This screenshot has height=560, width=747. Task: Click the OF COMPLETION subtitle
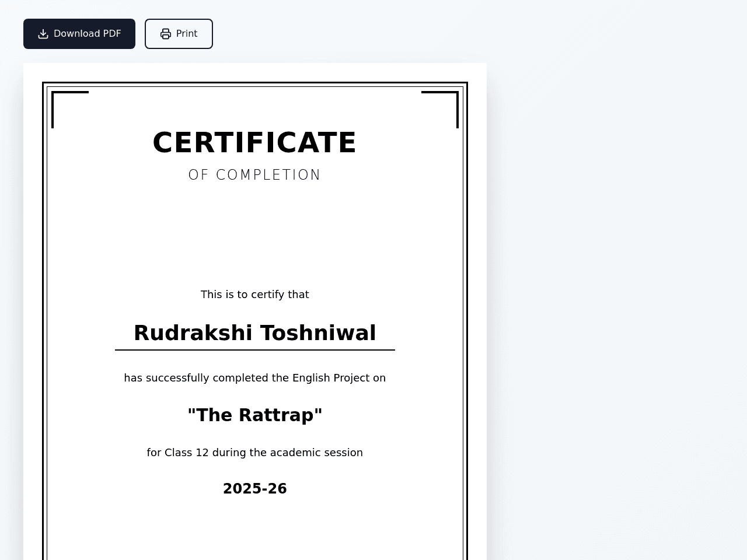pyautogui.click(x=254, y=175)
